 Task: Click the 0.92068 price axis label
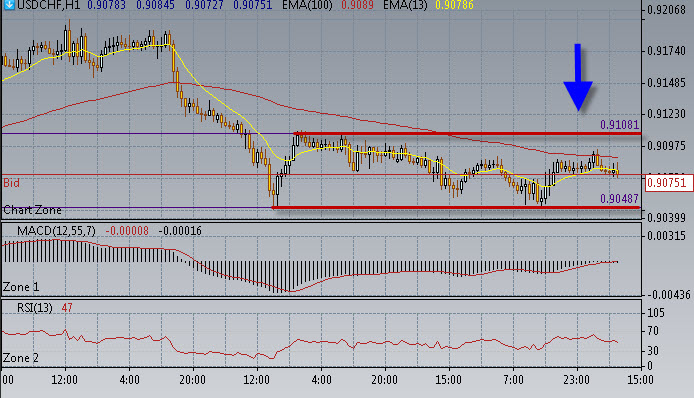tap(666, 10)
